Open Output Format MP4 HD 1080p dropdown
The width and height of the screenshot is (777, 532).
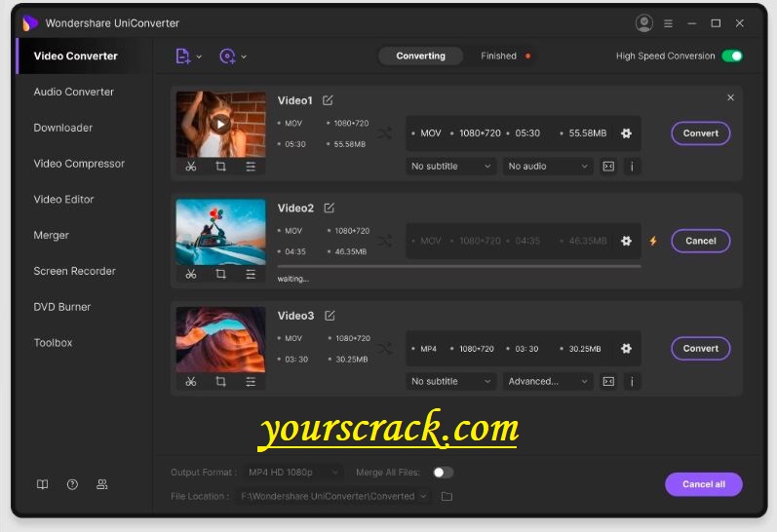(x=292, y=473)
